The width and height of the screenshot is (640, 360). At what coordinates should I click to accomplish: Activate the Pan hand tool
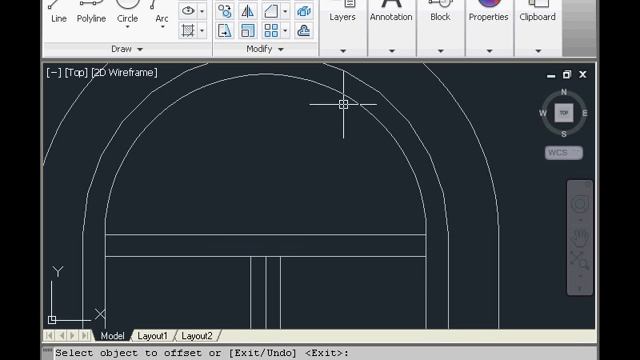point(580,237)
